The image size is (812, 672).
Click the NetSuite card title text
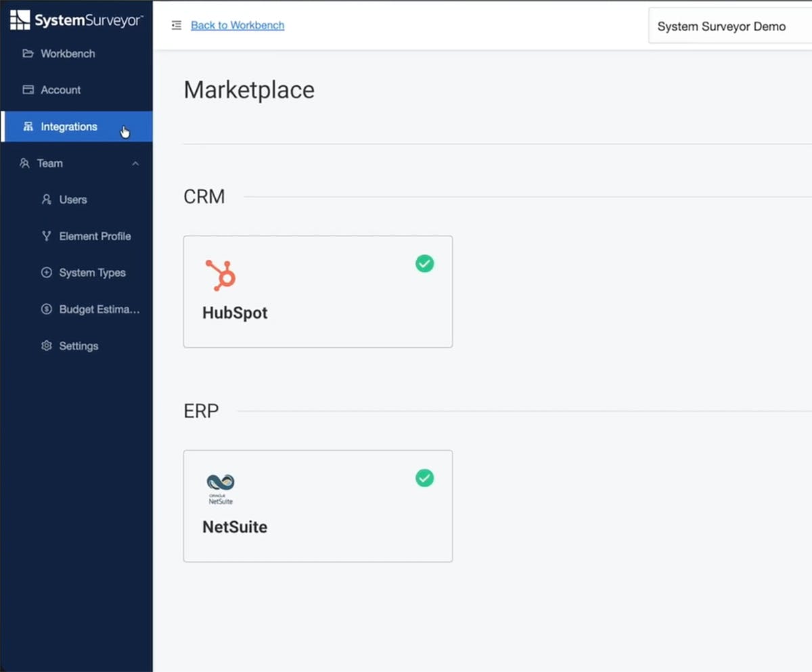point(235,527)
